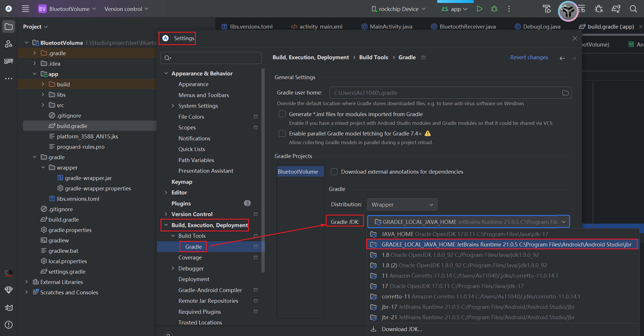Open the Distribution Wrapper dropdown
This screenshot has width=644, height=336.
click(402, 205)
